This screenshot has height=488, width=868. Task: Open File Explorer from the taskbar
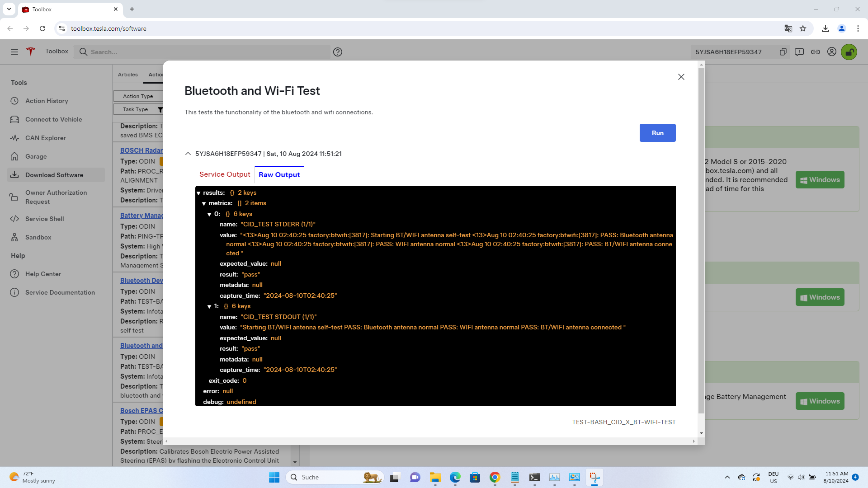[435, 477]
